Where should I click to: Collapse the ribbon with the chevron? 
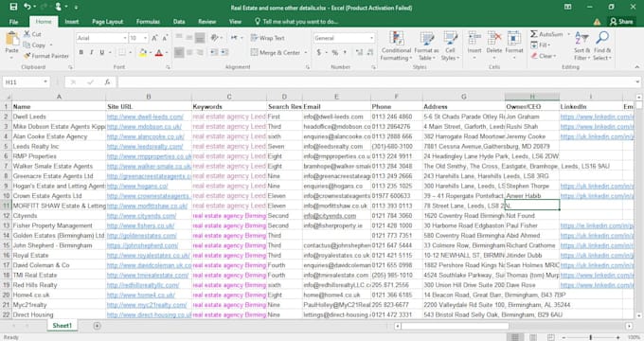click(637, 67)
